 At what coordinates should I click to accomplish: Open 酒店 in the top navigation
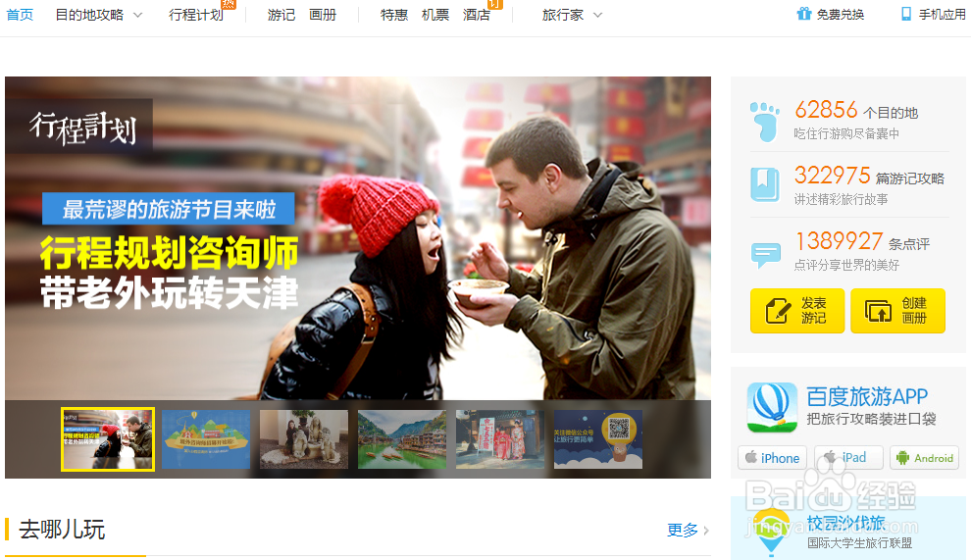point(477,15)
